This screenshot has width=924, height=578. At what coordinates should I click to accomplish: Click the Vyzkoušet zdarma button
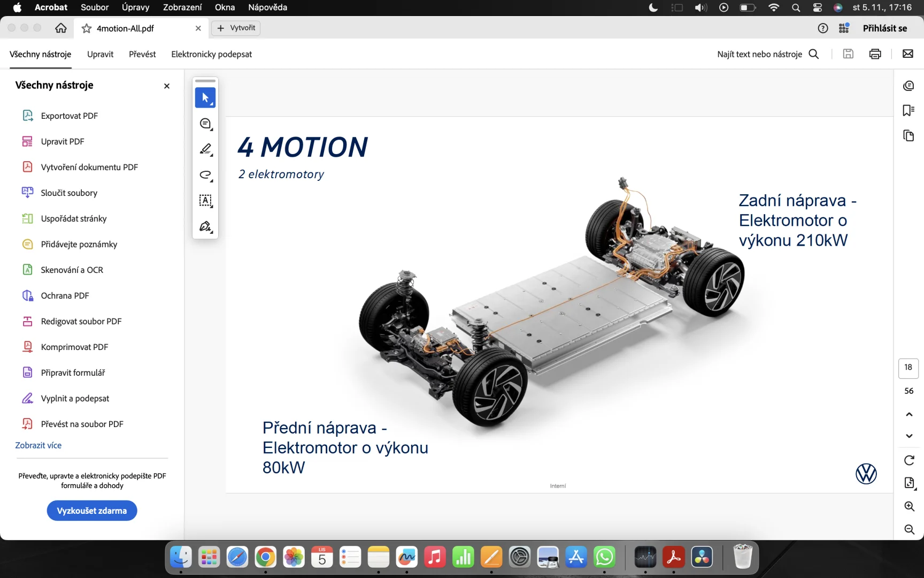coord(92,511)
